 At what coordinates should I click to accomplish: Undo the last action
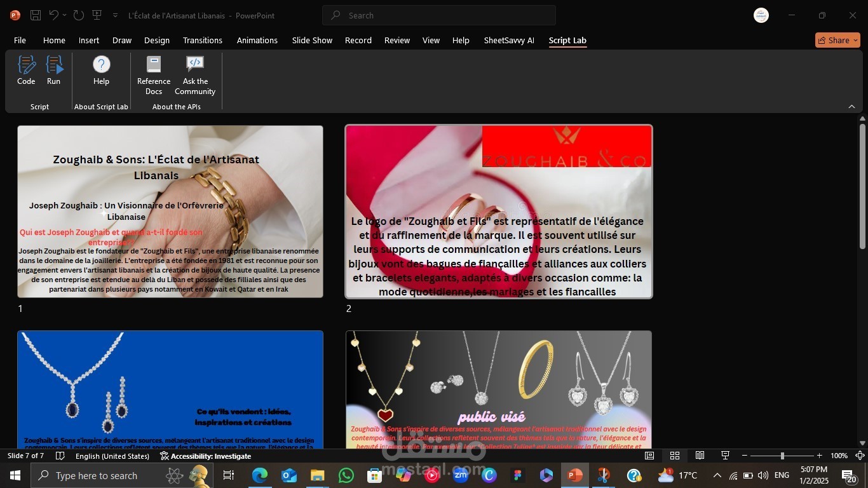[54, 15]
